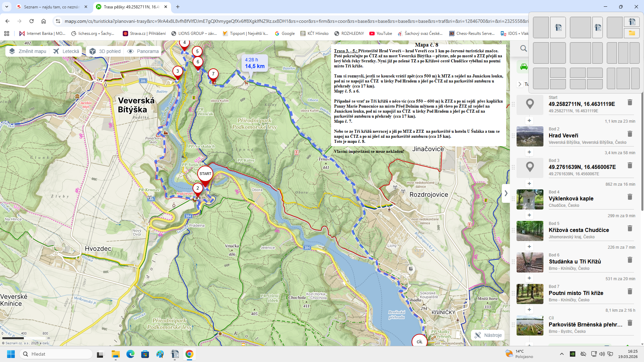
Task: Collapse the side panel with the chevron
Action: coord(506,193)
